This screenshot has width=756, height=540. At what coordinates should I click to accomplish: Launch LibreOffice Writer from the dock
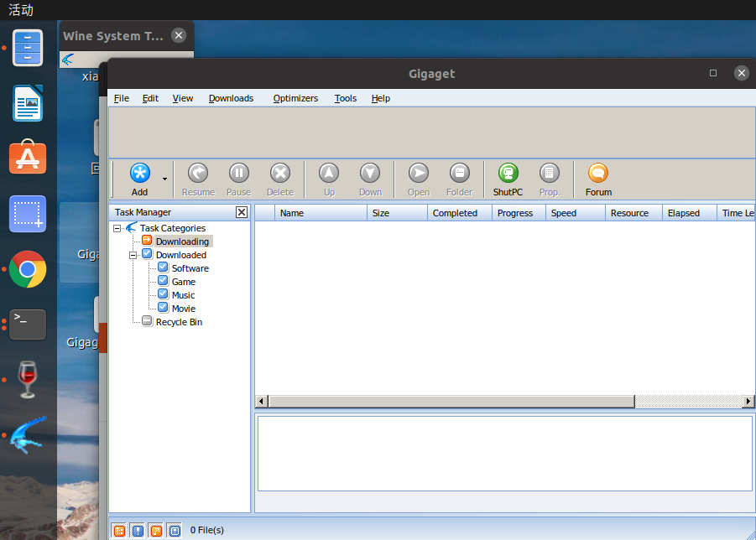[x=28, y=103]
